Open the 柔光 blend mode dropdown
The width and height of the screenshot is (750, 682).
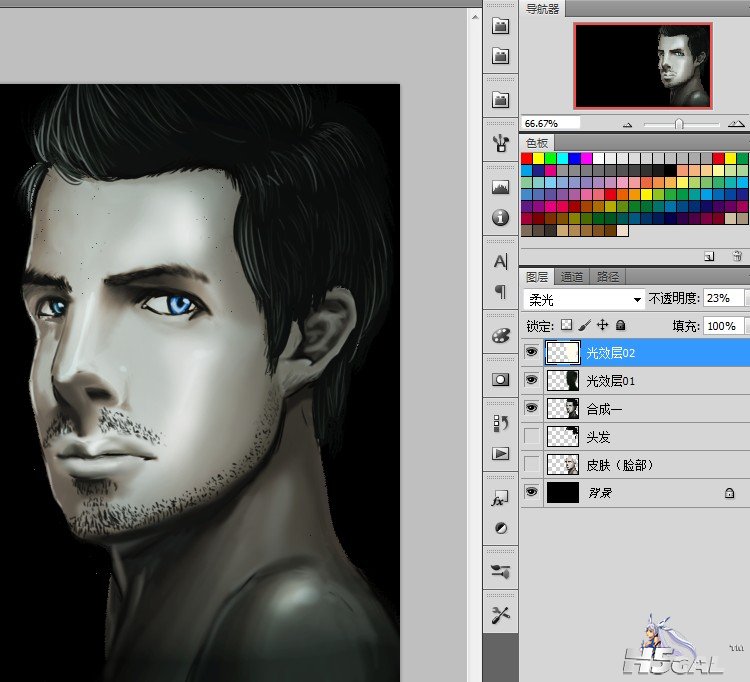[x=584, y=300]
